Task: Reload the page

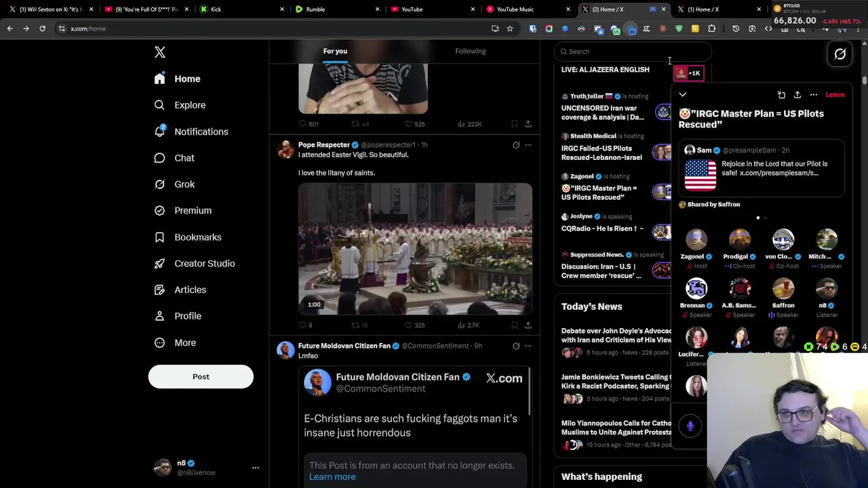Action: click(x=42, y=28)
